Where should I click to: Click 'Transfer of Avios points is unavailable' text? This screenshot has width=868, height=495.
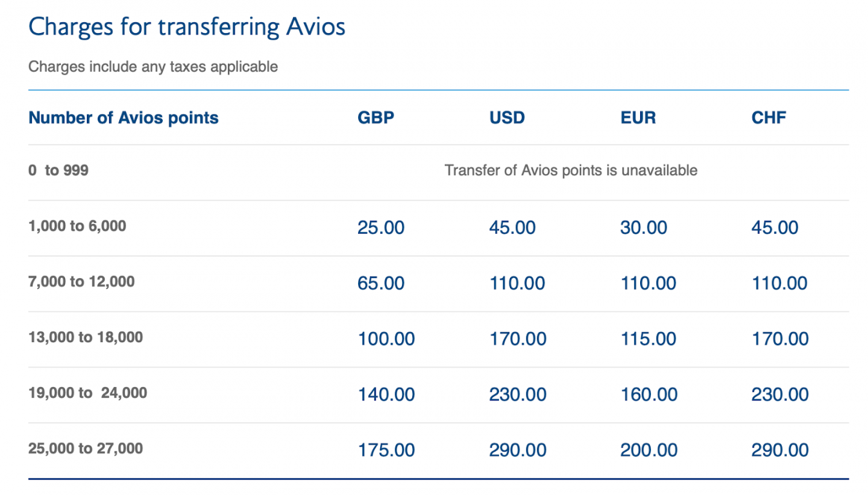(x=570, y=171)
